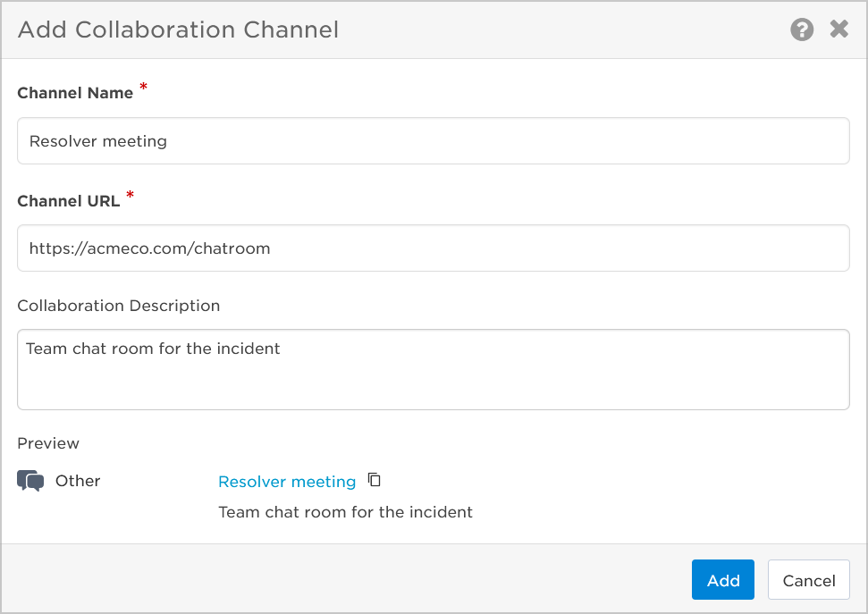Image resolution: width=868 pixels, height=614 pixels.
Task: Click the Channel Name field label
Action: click(x=75, y=92)
